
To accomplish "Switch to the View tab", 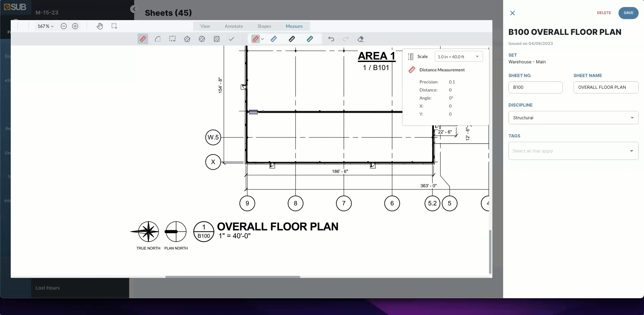I will coord(205,26).
